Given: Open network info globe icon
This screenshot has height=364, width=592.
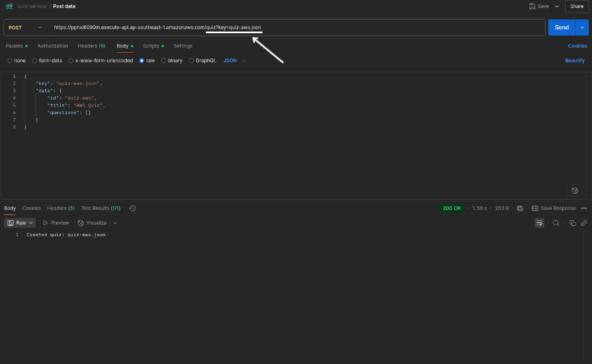Looking at the screenshot, I should (520, 208).
